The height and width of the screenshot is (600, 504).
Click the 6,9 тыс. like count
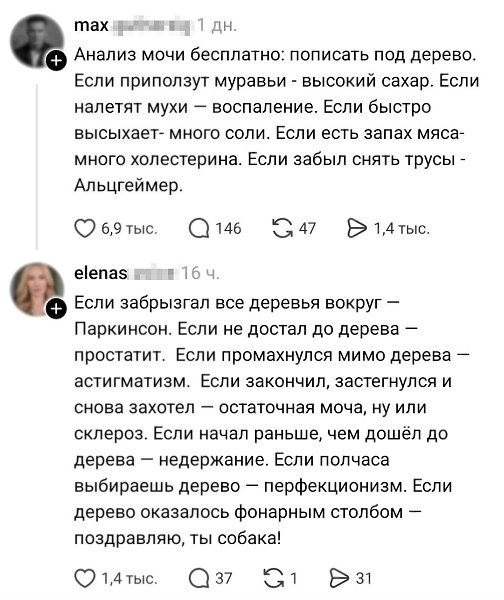pyautogui.click(x=129, y=229)
